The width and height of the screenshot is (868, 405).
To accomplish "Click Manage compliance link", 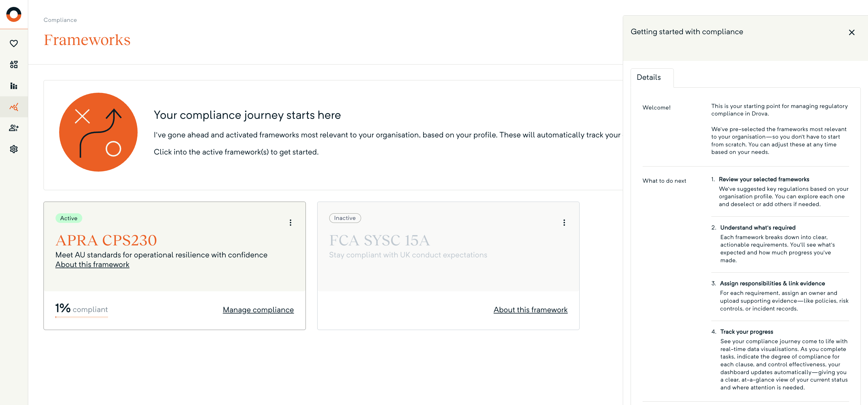I will [x=258, y=310].
